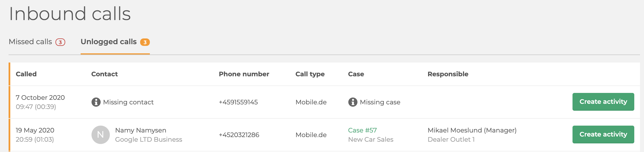Click the Case column header
The image size is (644, 152).
click(x=356, y=74)
